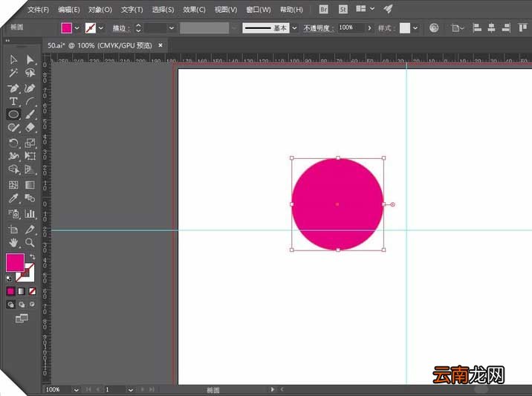Open the 文件(F) menu
This screenshot has height=396, width=532.
tap(38, 10)
